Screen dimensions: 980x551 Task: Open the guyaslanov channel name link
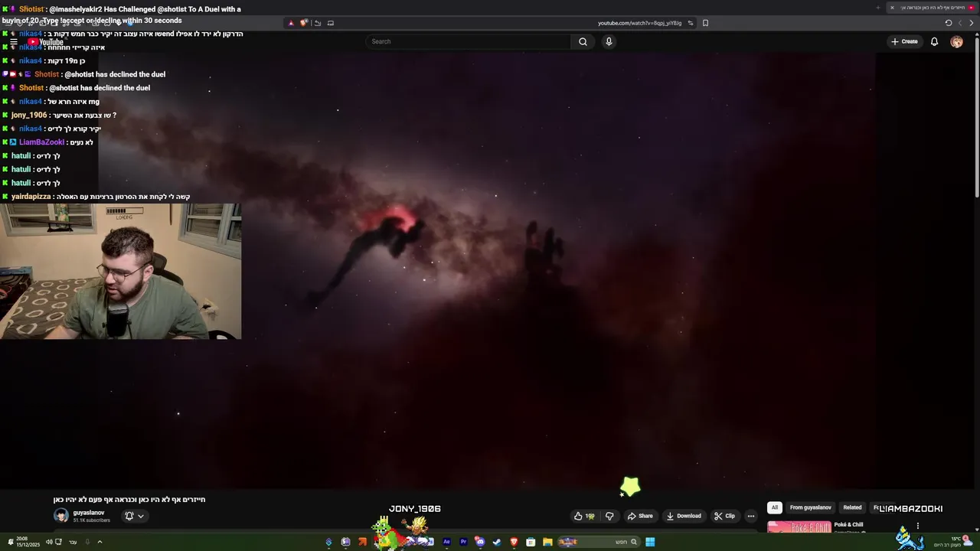click(89, 513)
